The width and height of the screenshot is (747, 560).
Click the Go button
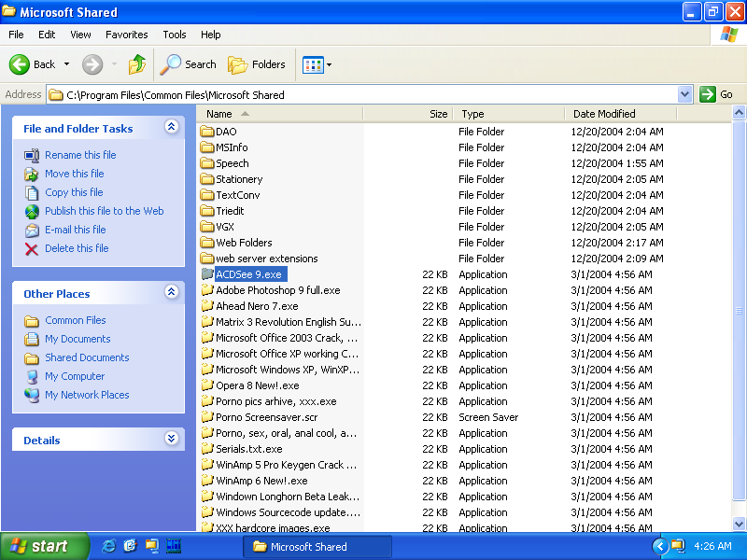click(716, 94)
